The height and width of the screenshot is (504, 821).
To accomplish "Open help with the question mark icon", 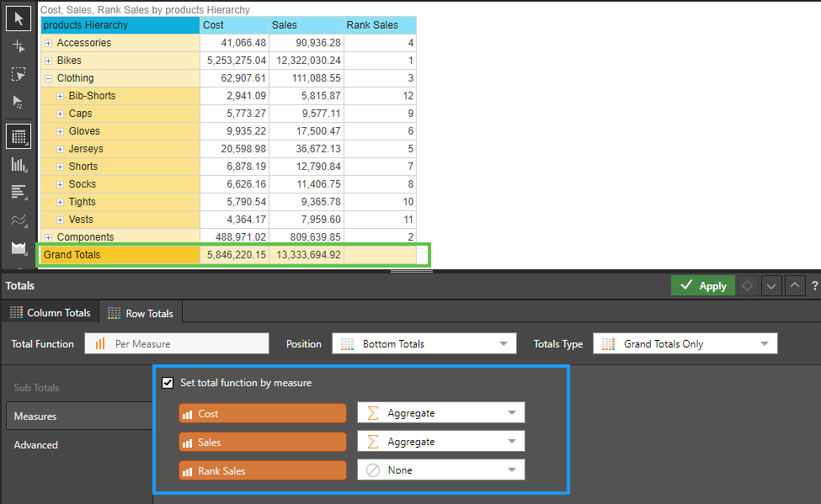I will coord(814,286).
